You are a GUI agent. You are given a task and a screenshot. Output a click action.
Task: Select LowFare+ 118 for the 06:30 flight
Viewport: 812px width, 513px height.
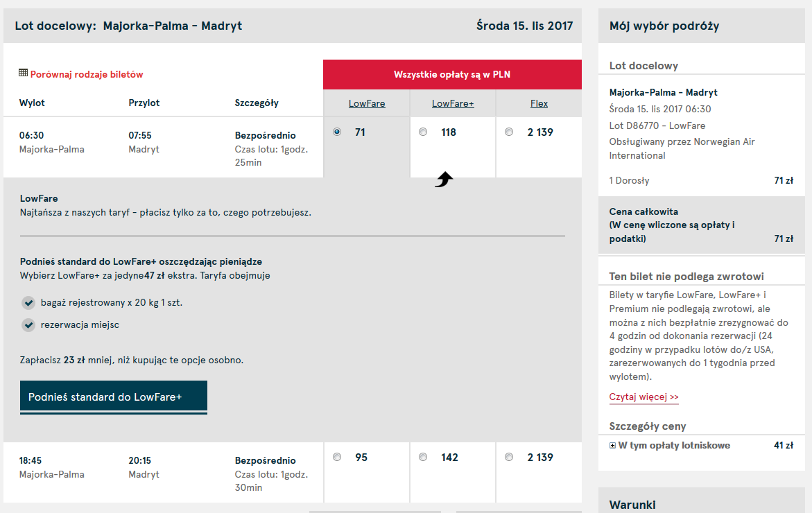click(x=423, y=132)
